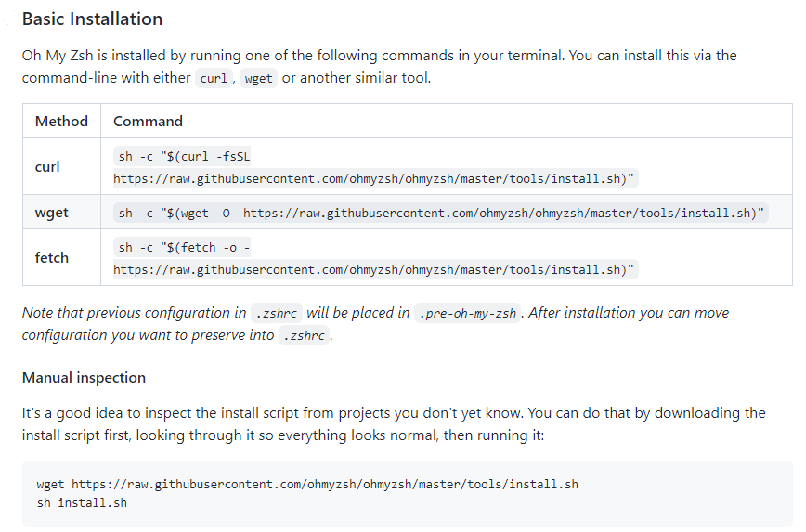Click the paragraph about inspecting install script
Viewport: 806px width, 532px height.
(394, 424)
